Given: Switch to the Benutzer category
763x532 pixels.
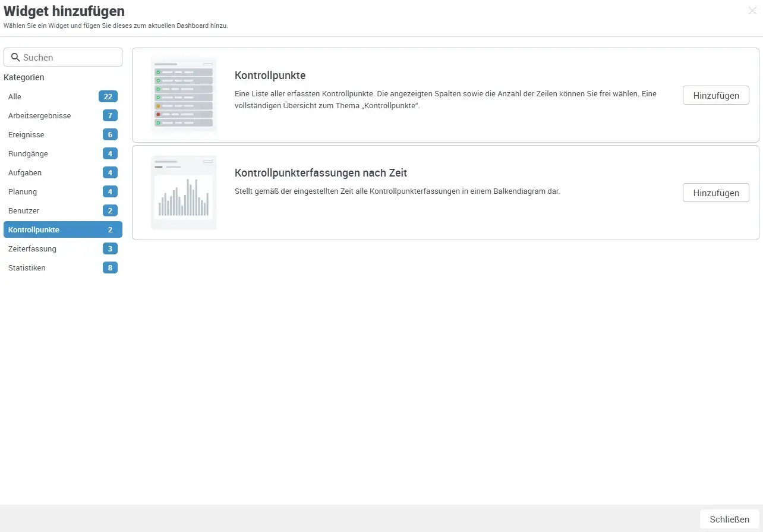Looking at the screenshot, I should (24, 210).
